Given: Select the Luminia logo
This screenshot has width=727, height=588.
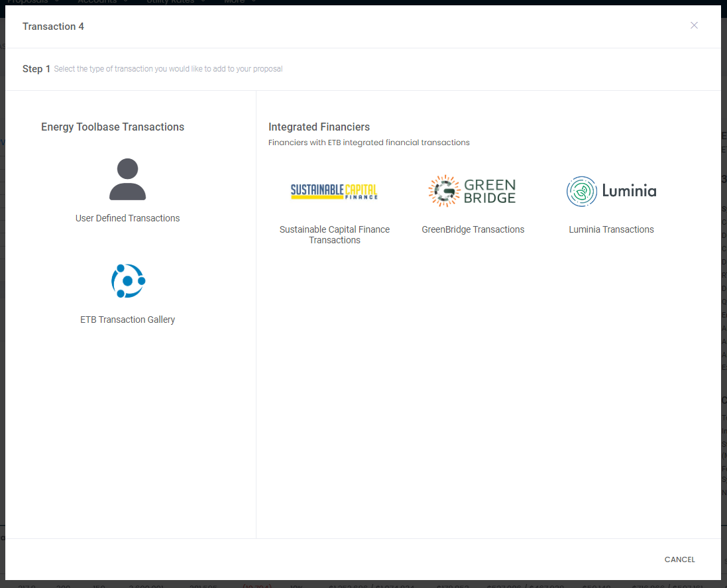Looking at the screenshot, I should coord(611,191).
